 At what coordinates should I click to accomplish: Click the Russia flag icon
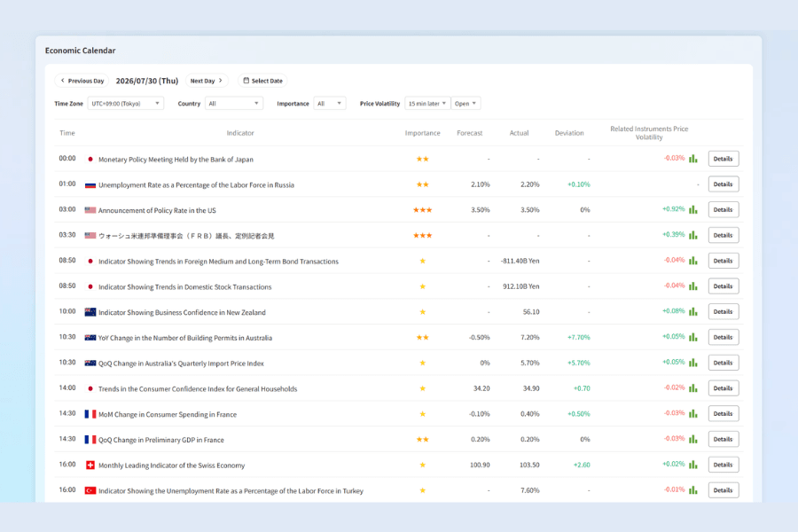(90, 184)
